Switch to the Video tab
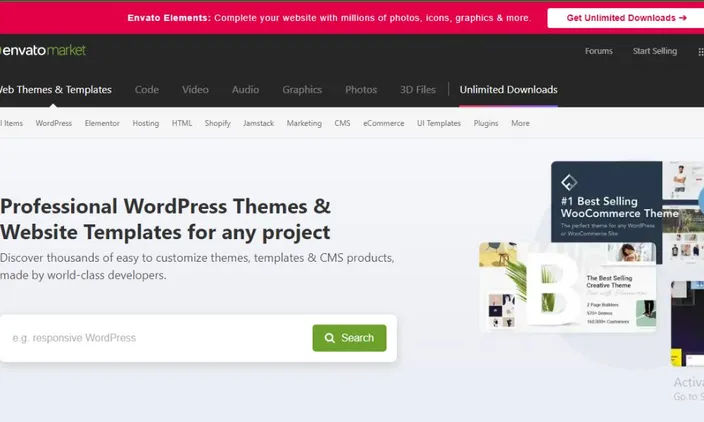The image size is (704, 422). pyautogui.click(x=195, y=90)
